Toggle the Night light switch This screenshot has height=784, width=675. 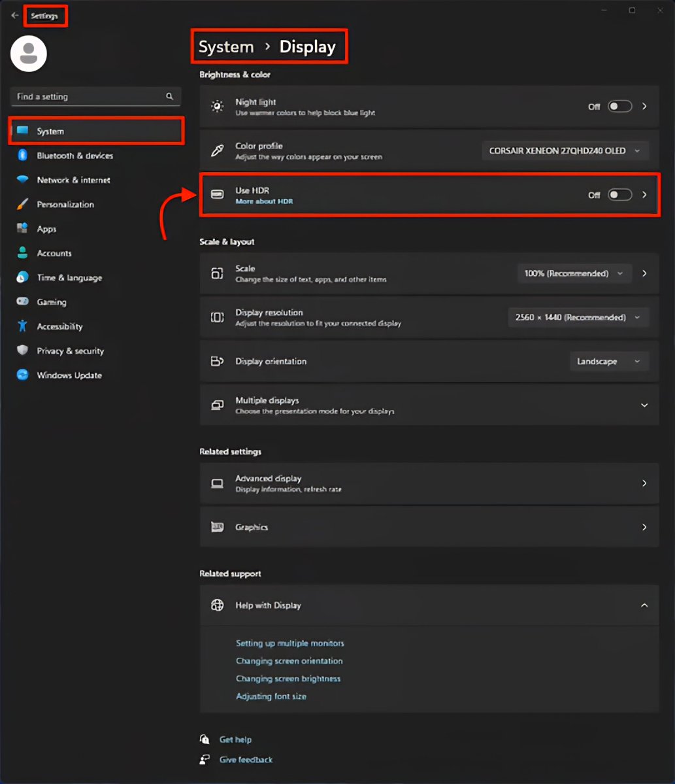tap(619, 106)
